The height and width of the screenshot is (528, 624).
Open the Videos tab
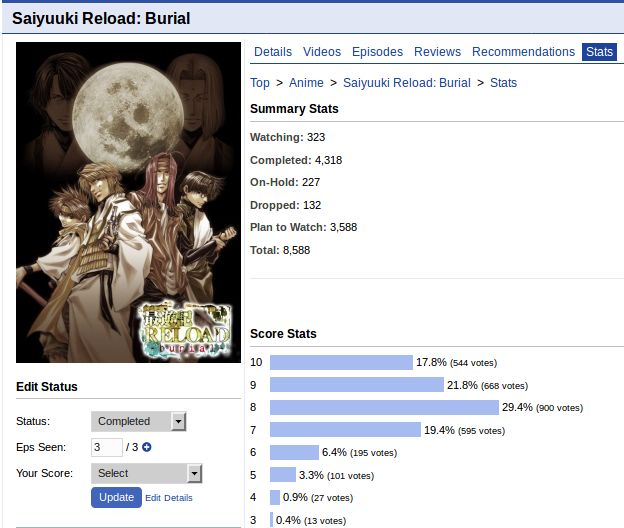coord(322,52)
